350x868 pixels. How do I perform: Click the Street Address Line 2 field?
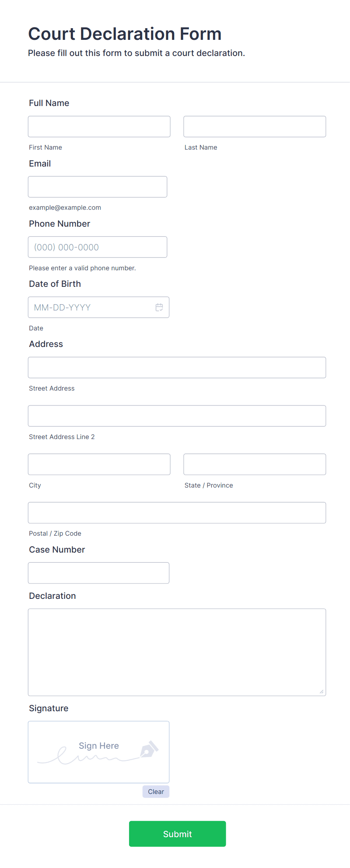point(177,416)
